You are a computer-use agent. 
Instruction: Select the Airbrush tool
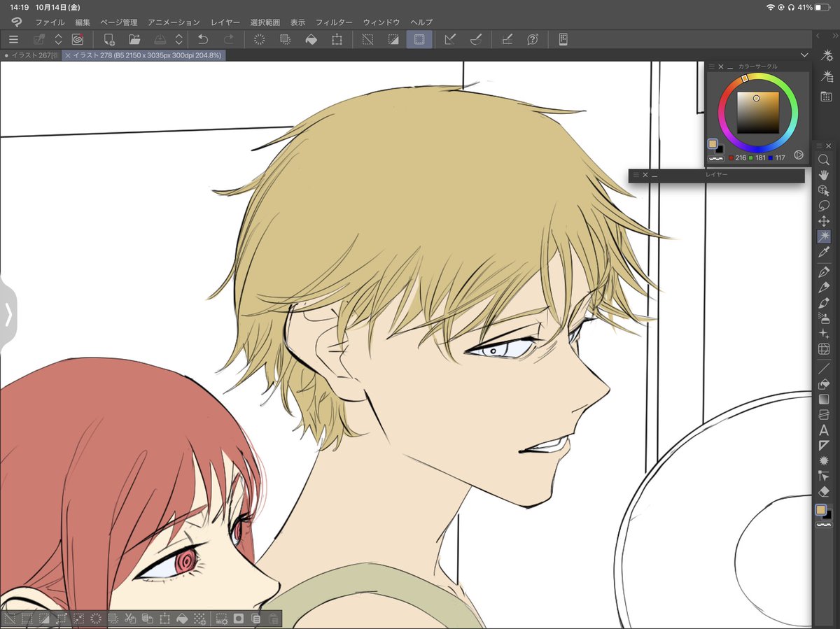(x=824, y=318)
